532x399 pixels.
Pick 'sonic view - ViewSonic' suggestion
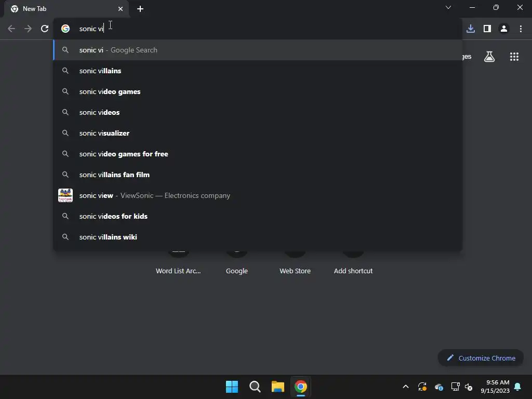pos(258,195)
